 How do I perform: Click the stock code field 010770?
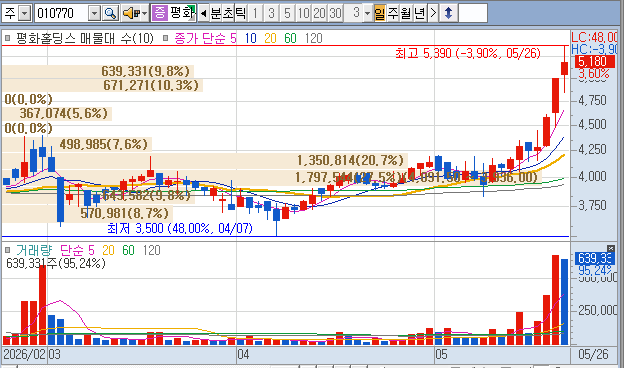point(61,14)
